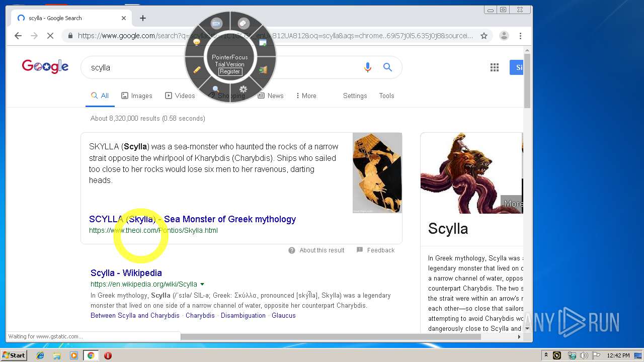Click the horizontal page scrollbar
The width and height of the screenshot is (644, 362).
[331, 337]
